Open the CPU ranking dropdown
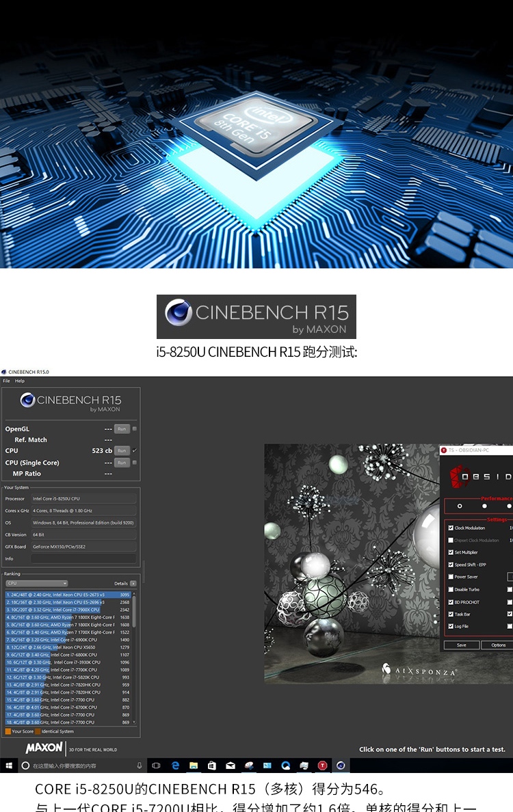Screen dimensions: 513x812 (x=36, y=583)
